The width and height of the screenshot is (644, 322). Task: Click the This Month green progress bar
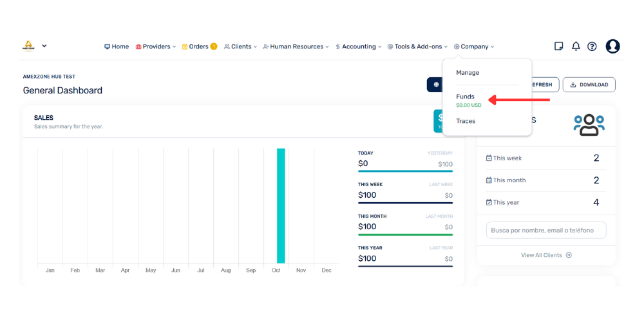(405, 234)
